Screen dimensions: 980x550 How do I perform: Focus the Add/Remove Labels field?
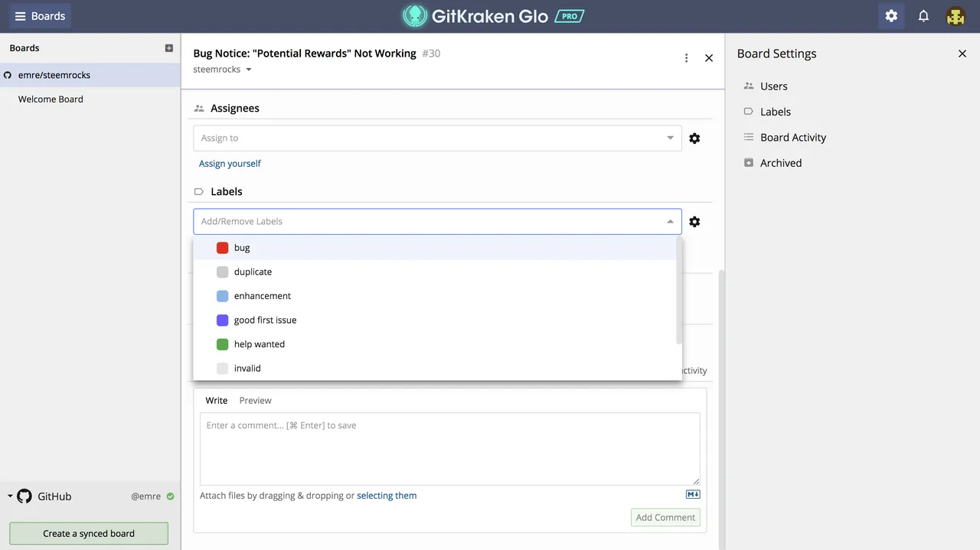tap(437, 221)
